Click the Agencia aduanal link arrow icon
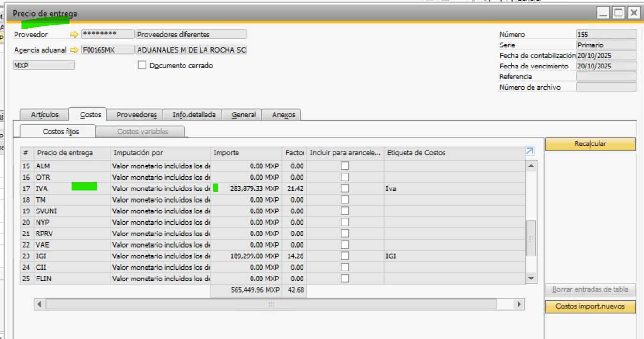This screenshot has width=644, height=339. [x=74, y=50]
